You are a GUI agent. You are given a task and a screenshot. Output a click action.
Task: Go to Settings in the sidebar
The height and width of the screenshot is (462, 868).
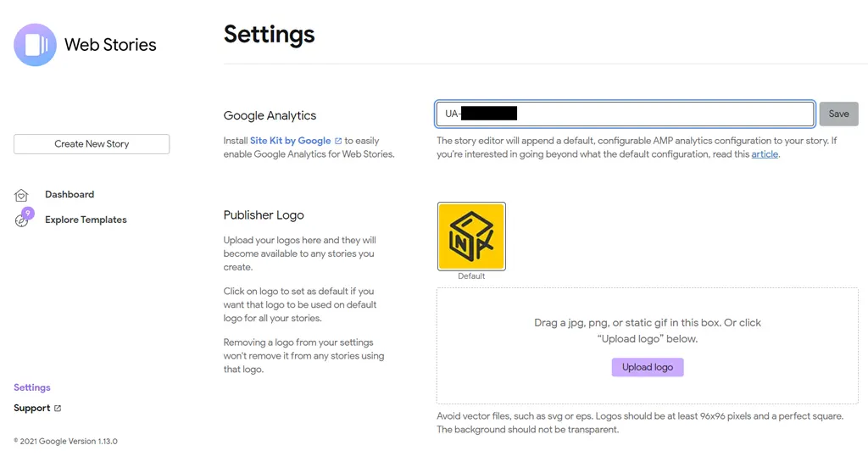point(32,387)
